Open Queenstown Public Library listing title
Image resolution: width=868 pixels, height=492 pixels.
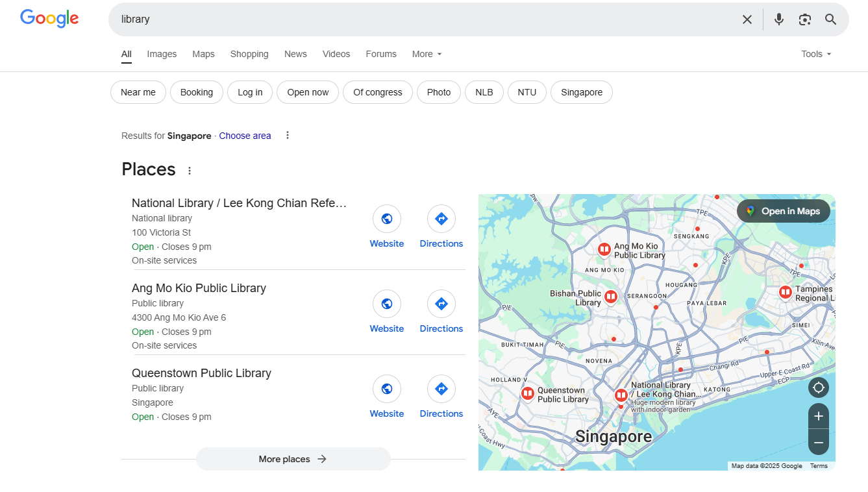[x=201, y=373]
